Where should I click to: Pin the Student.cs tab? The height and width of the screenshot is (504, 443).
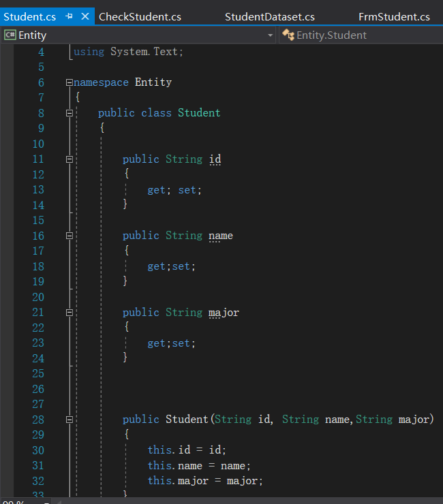(69, 16)
